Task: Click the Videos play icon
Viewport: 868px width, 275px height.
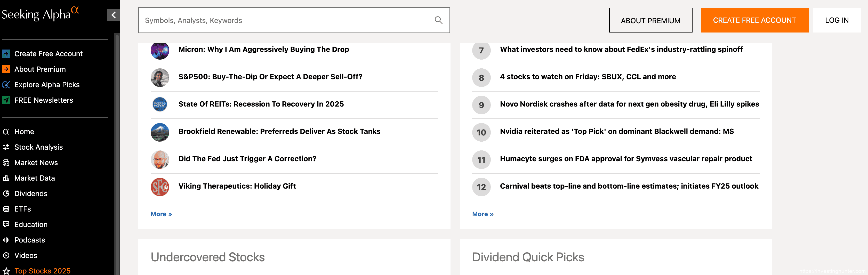Action: pyautogui.click(x=6, y=255)
